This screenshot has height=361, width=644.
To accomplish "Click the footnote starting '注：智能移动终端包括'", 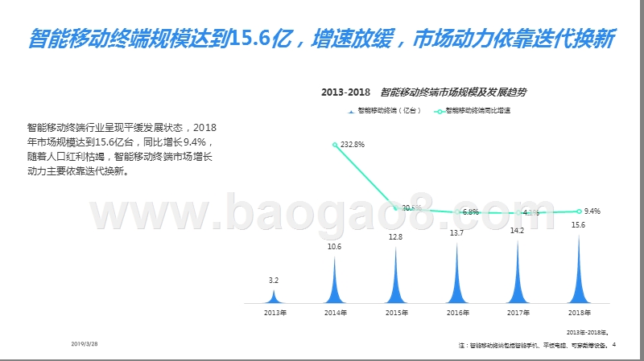I will [533, 346].
